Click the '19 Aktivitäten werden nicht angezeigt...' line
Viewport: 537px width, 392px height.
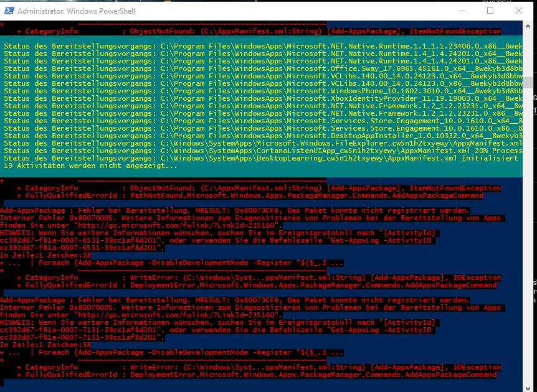point(90,166)
